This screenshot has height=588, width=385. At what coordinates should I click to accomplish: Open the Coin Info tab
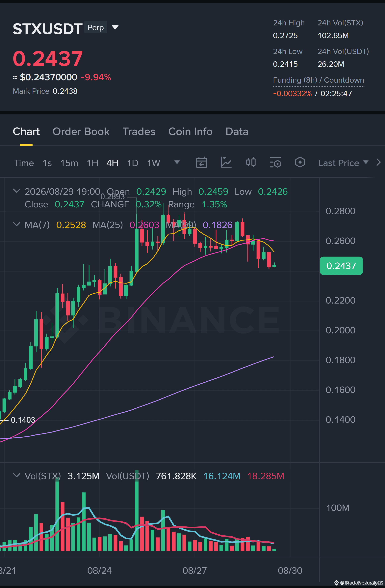[190, 132]
